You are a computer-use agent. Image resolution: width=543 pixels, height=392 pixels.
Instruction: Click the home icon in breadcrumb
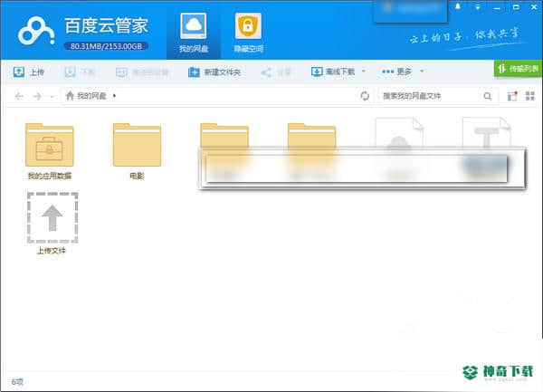point(70,96)
